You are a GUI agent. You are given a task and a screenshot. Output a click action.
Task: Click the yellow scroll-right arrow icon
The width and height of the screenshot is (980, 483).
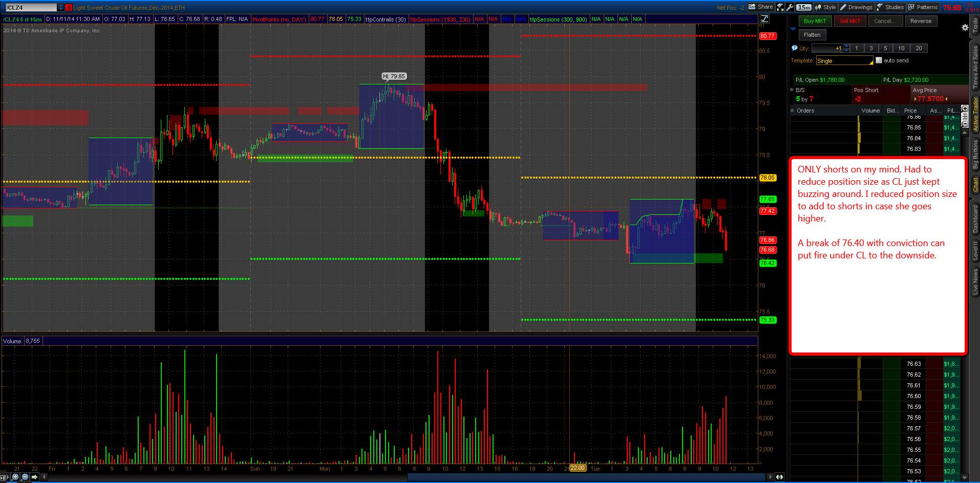[x=34, y=477]
